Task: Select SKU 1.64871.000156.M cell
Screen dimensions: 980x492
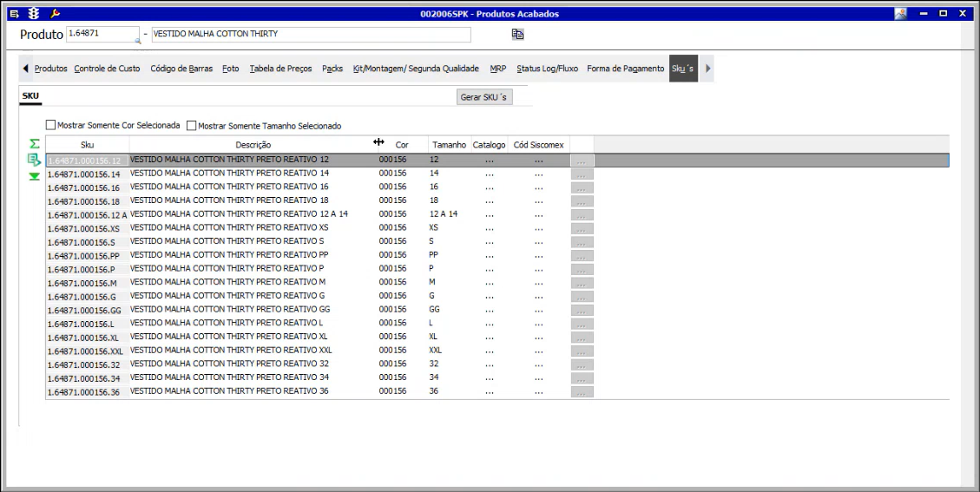Action: (x=88, y=283)
